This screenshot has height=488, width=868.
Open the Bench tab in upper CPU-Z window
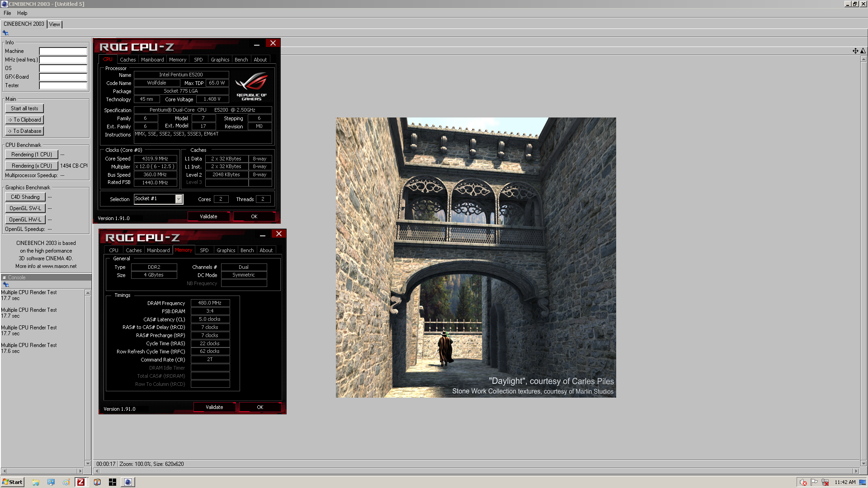point(241,60)
